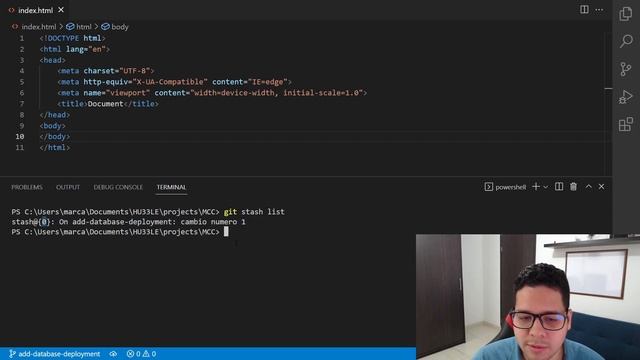Viewport: 640px width, 360px height.
Task: Close the terminal panel
Action: click(601, 187)
